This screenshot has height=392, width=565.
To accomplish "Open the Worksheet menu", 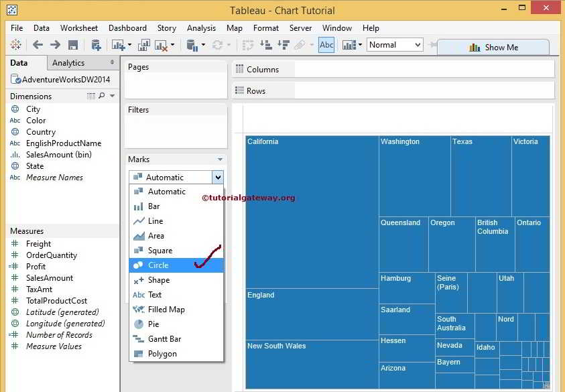I will [x=79, y=28].
